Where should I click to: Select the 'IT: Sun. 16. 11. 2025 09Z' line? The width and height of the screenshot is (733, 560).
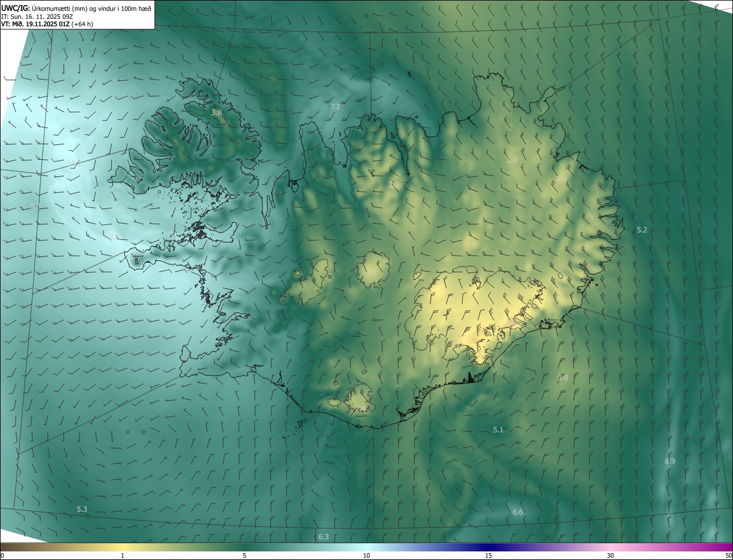click(x=37, y=16)
